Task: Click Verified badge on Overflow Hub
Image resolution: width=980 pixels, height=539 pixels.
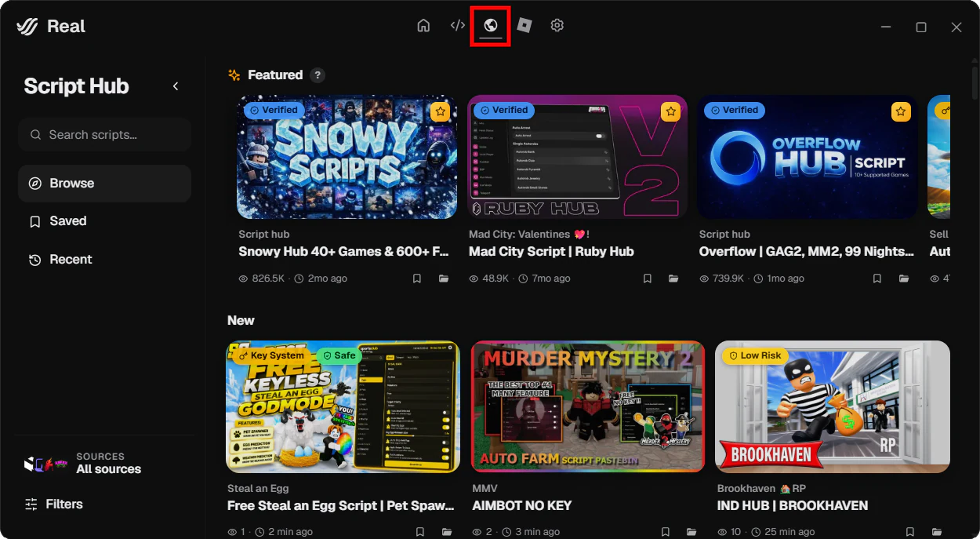Action: 735,110
